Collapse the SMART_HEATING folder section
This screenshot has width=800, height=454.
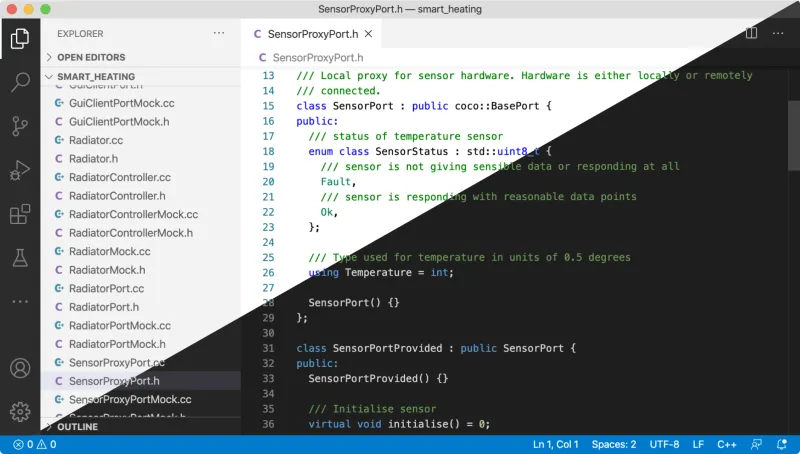[95, 76]
